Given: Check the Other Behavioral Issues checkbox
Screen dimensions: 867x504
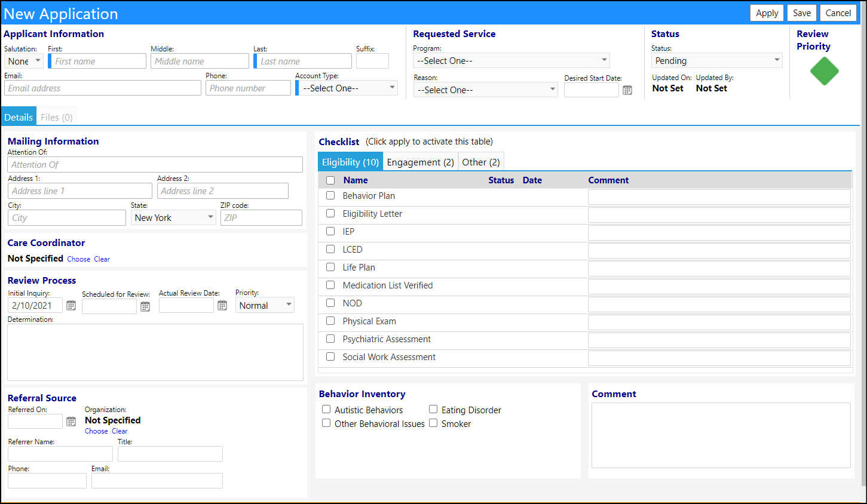Looking at the screenshot, I should 326,423.
